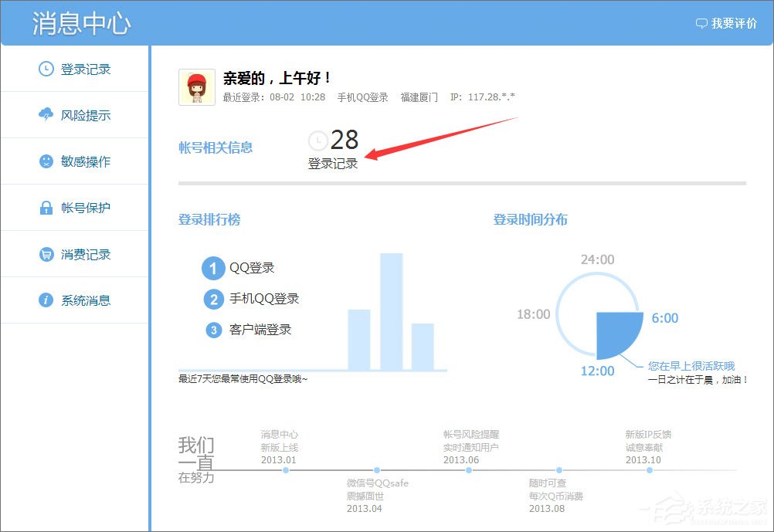The height and width of the screenshot is (532, 774).
Task: Open 消费记录 via its wallet icon
Action: click(46, 253)
